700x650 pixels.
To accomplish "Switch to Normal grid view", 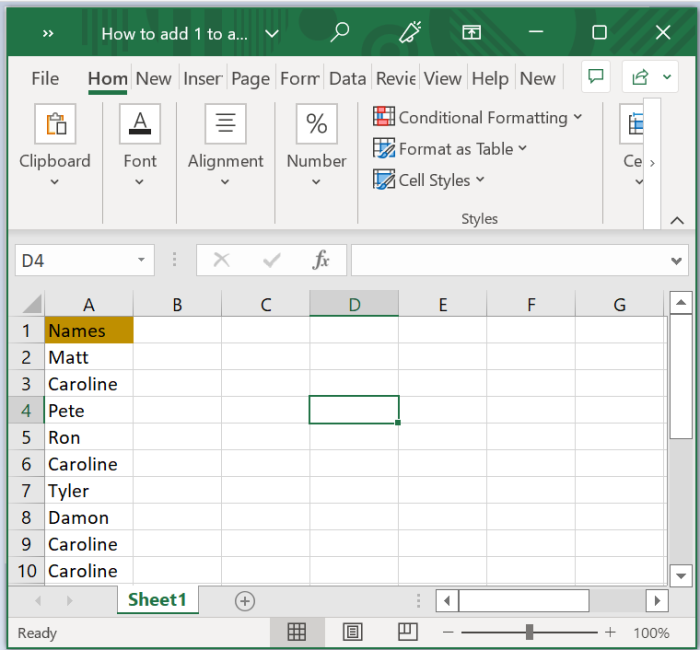I will click(x=296, y=632).
